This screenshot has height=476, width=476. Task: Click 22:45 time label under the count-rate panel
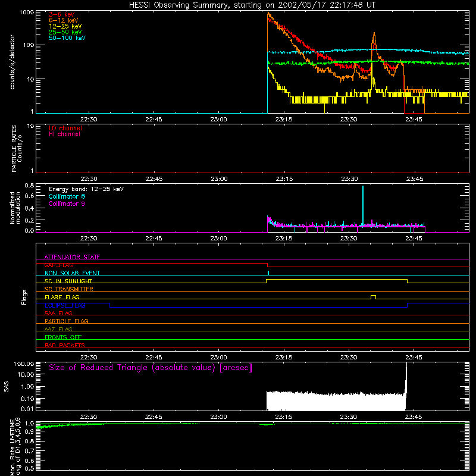point(154,120)
